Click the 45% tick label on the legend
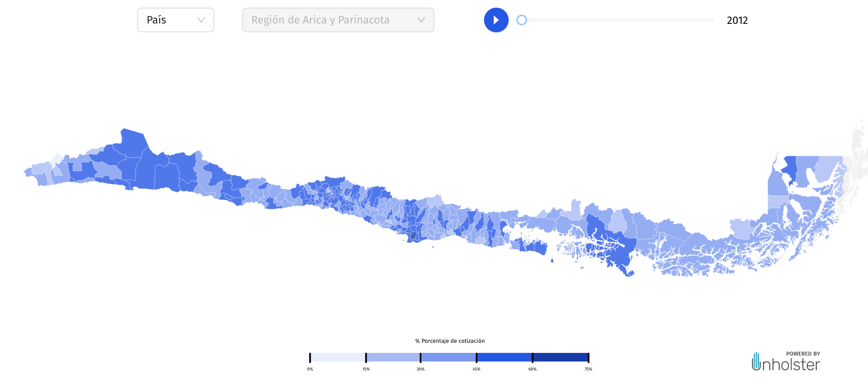This screenshot has width=868, height=392. point(476,369)
